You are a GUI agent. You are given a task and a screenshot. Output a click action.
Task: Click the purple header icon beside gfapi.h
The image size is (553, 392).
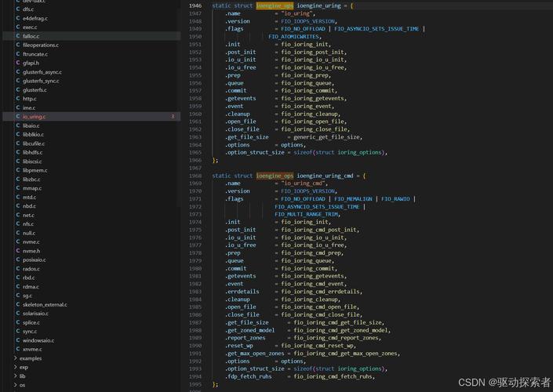(17, 63)
